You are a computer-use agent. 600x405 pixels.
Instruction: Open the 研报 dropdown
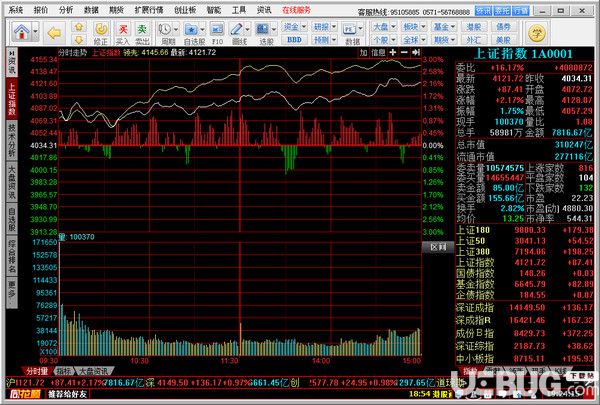click(324, 27)
